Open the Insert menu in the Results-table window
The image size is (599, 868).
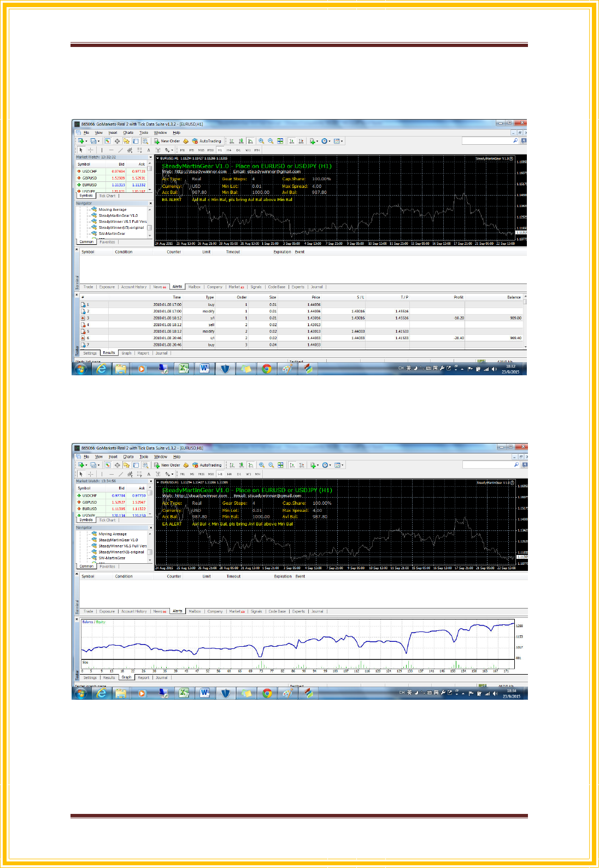pos(113,133)
